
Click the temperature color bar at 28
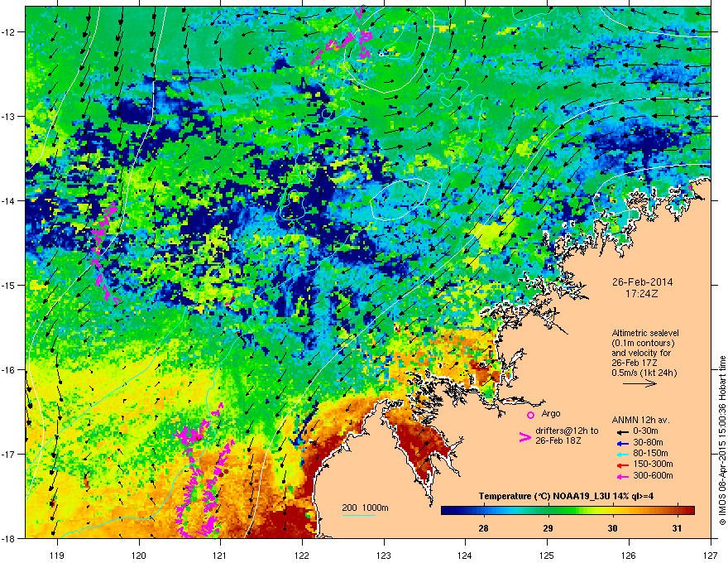coord(483,511)
